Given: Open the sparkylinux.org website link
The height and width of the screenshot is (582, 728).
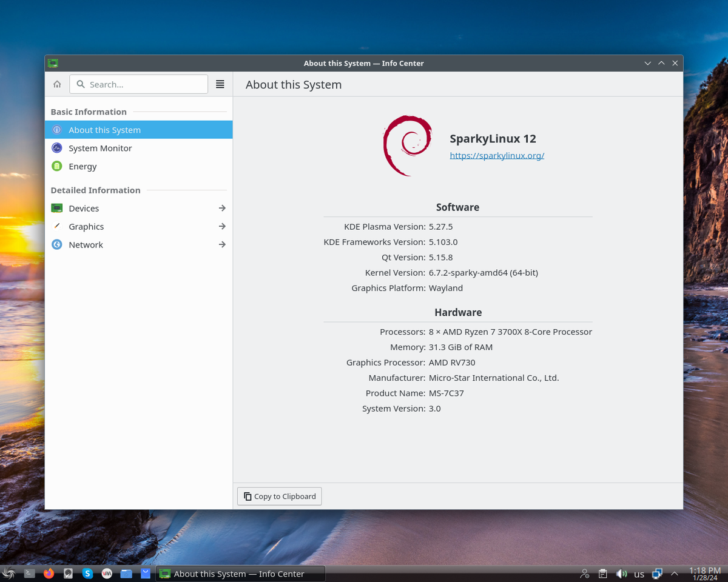Looking at the screenshot, I should [x=496, y=155].
